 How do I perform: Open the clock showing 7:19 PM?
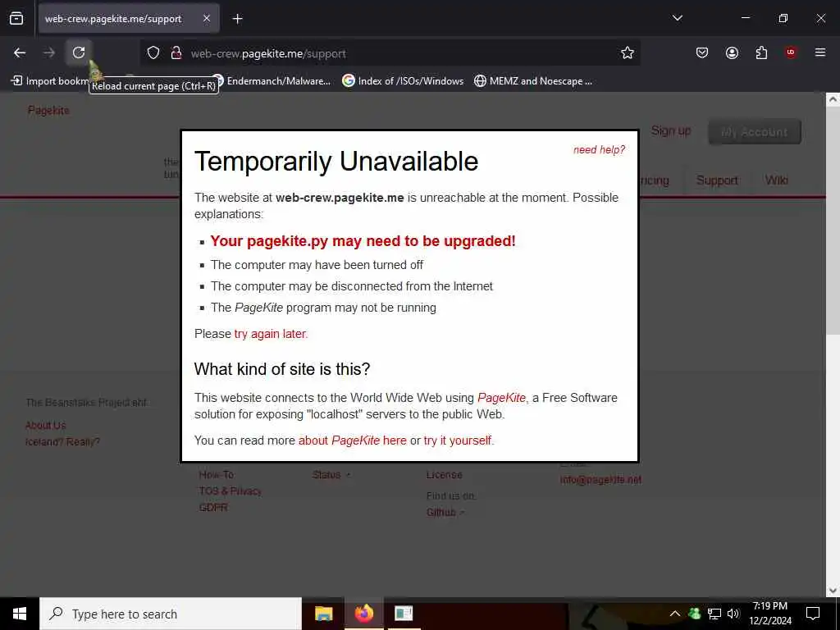click(x=770, y=614)
